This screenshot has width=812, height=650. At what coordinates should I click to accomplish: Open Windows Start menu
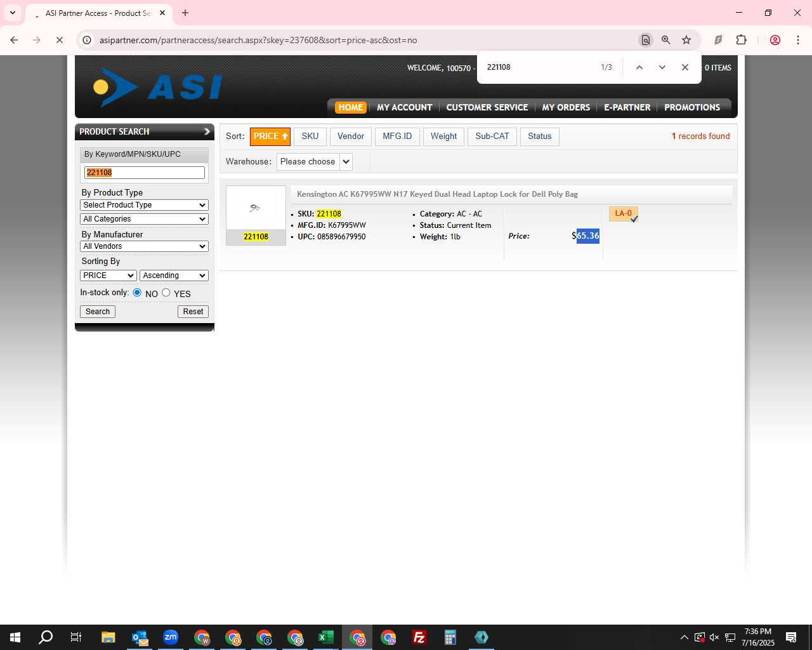point(15,637)
